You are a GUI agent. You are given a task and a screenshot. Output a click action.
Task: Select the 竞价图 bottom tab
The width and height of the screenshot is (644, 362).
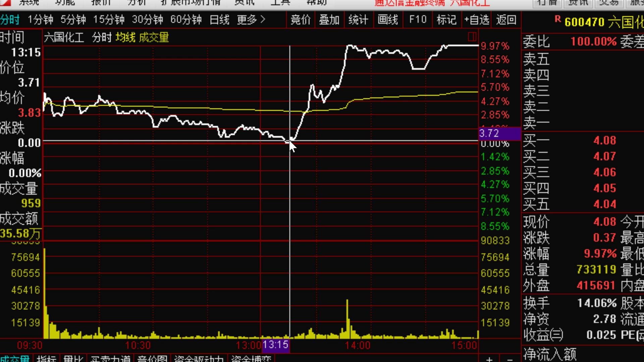click(152, 359)
